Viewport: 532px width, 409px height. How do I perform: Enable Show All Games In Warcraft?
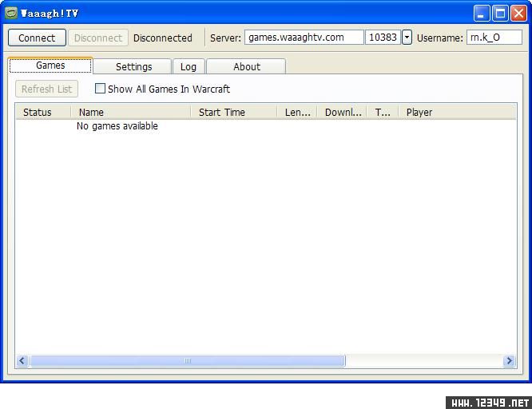[x=100, y=89]
